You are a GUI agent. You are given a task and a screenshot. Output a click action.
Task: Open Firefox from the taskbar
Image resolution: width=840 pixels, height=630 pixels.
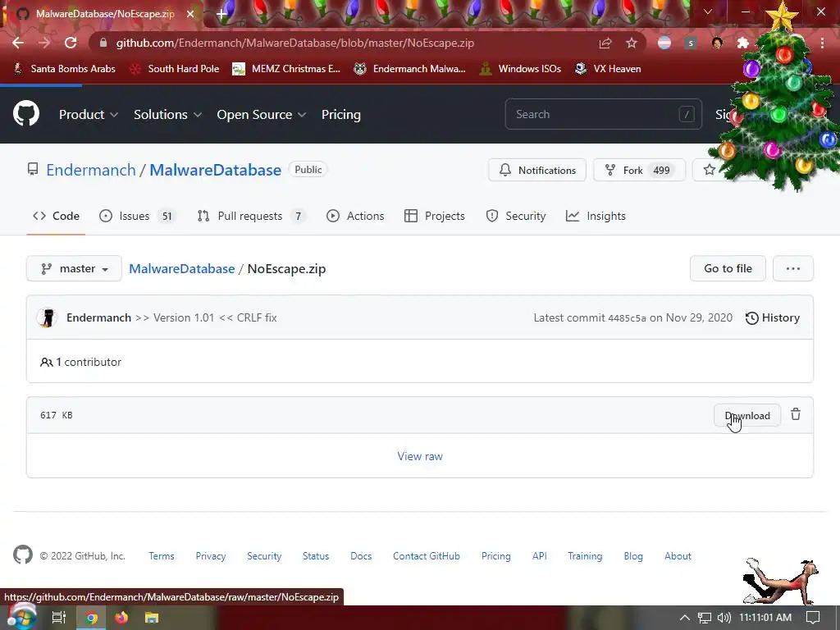click(x=121, y=619)
